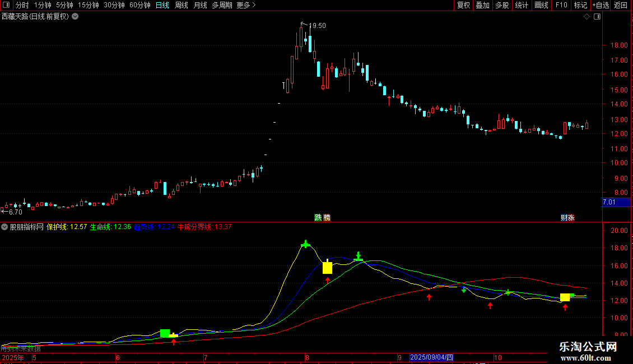Click the 叠加 overlay button
Viewport: 633px width, 364px height.
click(x=483, y=5)
